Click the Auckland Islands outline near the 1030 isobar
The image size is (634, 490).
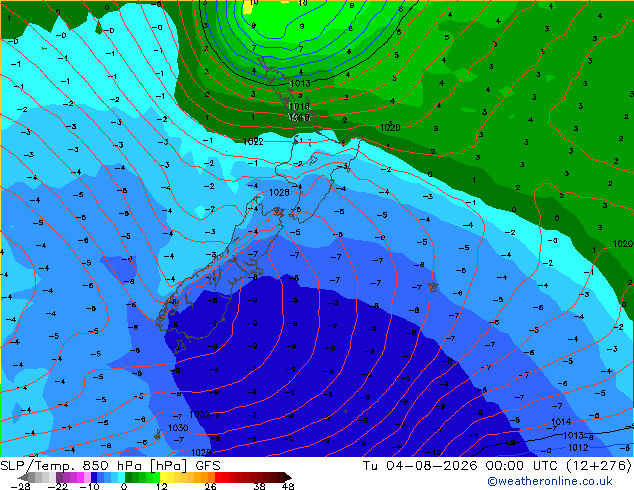[x=157, y=435]
